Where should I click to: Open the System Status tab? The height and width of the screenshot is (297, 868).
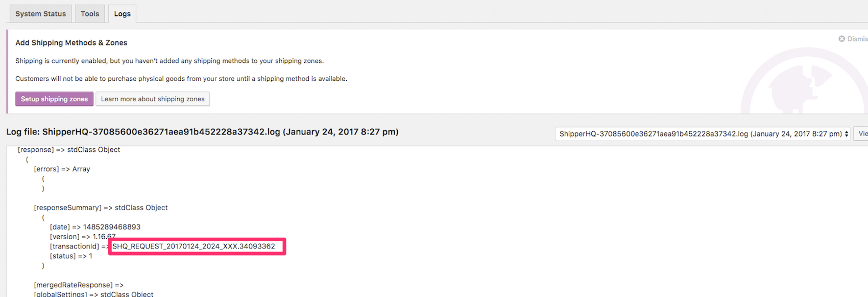[40, 14]
